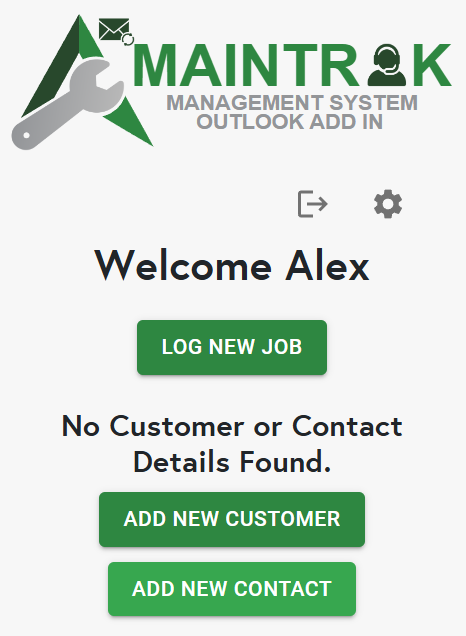The height and width of the screenshot is (636, 466).
Task: Select the LOG NEW JOB button
Action: (x=232, y=347)
